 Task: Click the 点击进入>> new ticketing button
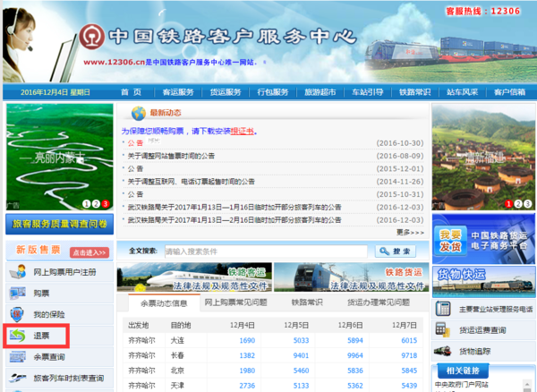pyautogui.click(x=89, y=252)
